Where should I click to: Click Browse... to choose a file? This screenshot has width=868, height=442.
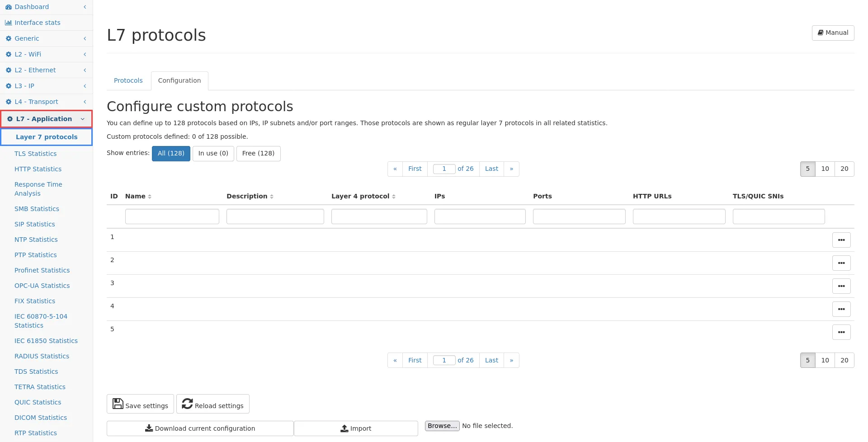(442, 426)
